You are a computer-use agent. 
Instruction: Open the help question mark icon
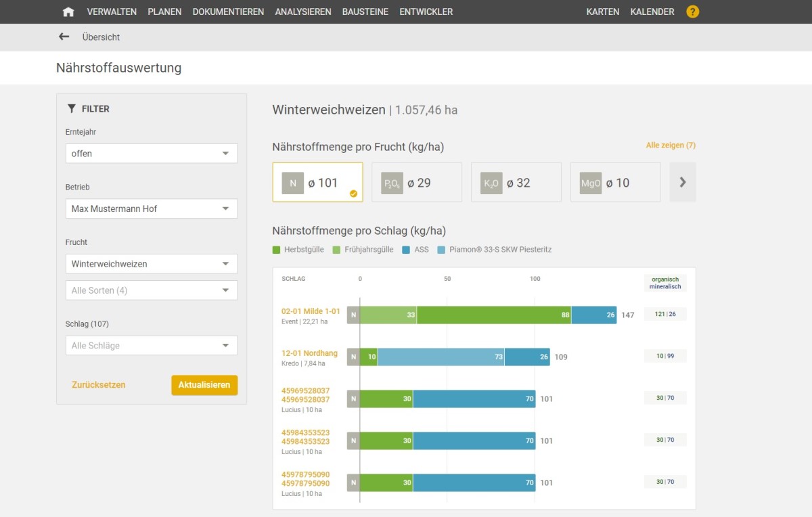tap(692, 12)
